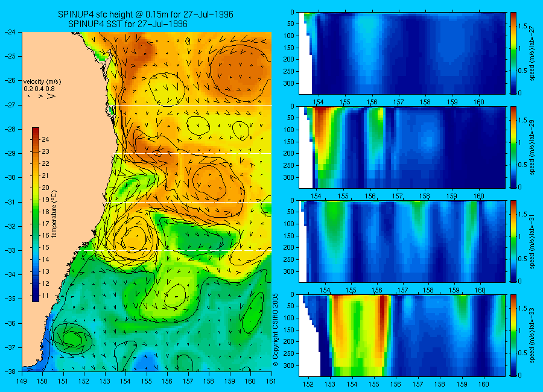
Task: Click the title "SPINUP4 sfc height @ 0.15m for 27-Jul-1996"
Action: (x=145, y=14)
